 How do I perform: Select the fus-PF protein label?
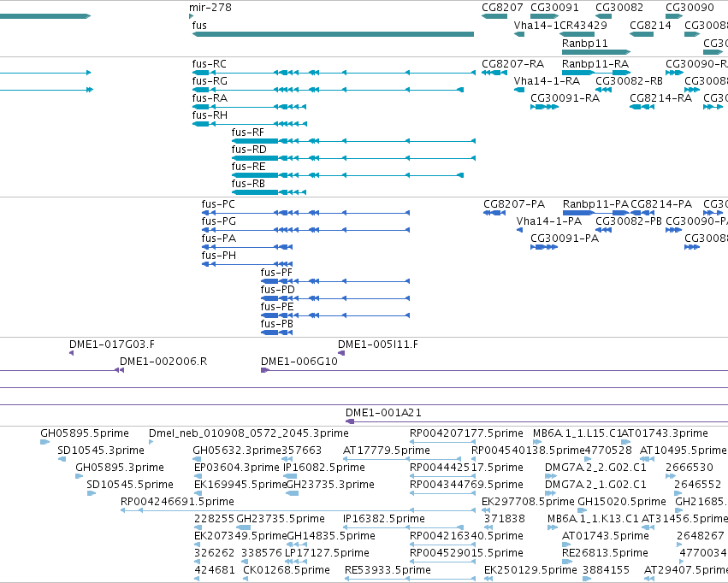(x=276, y=272)
